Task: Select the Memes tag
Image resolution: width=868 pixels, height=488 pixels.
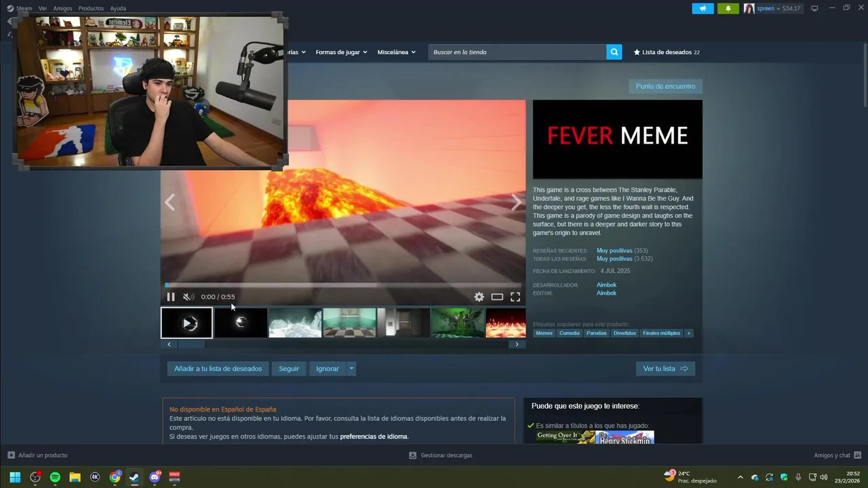Action: coord(544,333)
